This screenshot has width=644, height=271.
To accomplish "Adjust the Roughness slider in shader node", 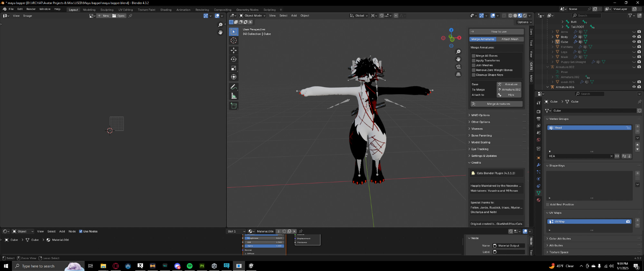I will click(264, 238).
